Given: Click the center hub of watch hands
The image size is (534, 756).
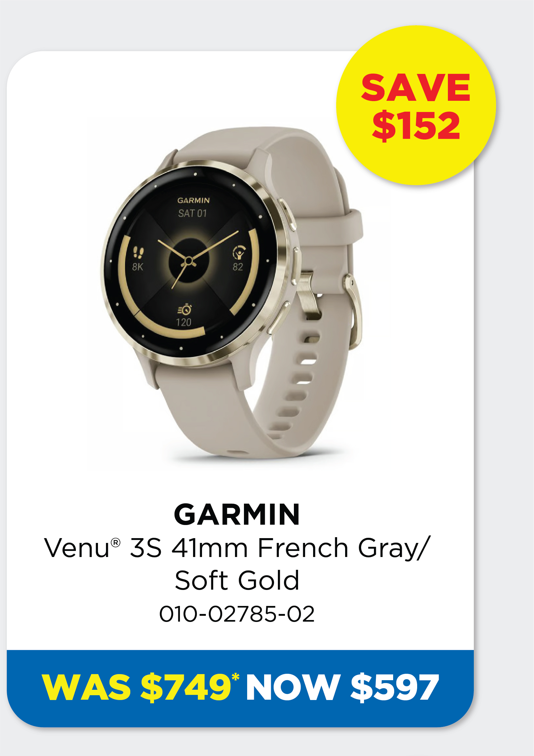Looking at the screenshot, I should click(x=189, y=261).
